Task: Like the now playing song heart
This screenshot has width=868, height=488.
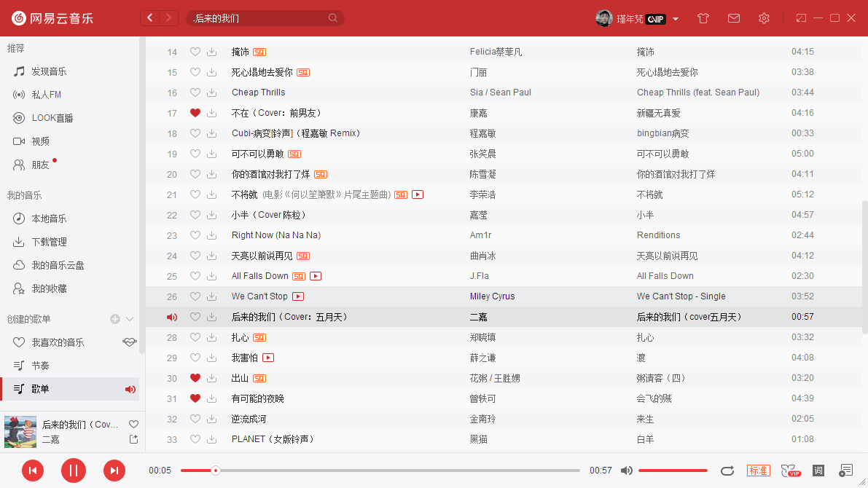Action: 133,425
